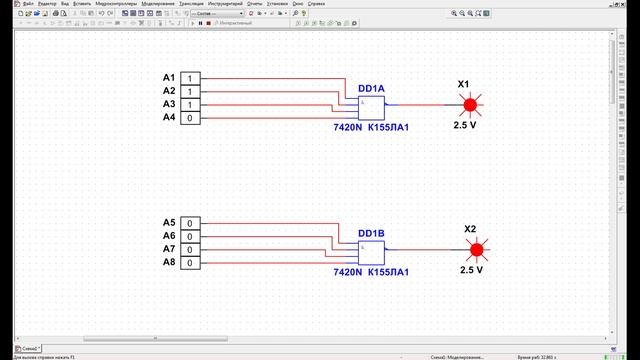The width and height of the screenshot is (640, 360).
Task: Select the DD1A logic gate
Action: (371, 108)
